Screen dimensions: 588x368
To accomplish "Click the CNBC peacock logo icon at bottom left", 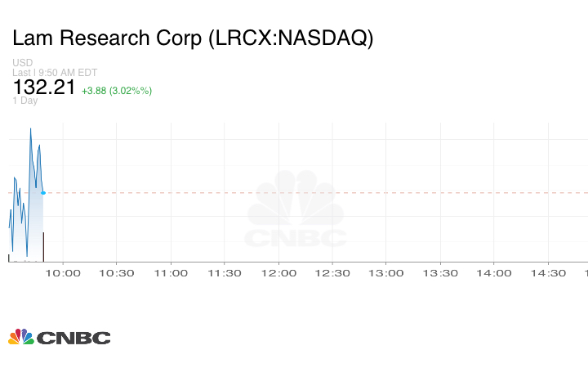I will coord(21,337).
